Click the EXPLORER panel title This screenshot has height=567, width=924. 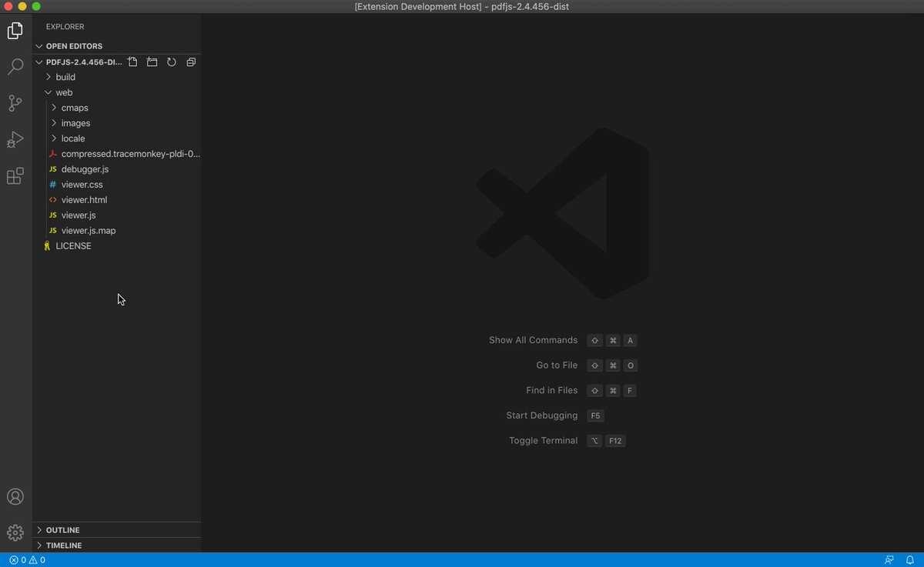coord(65,27)
